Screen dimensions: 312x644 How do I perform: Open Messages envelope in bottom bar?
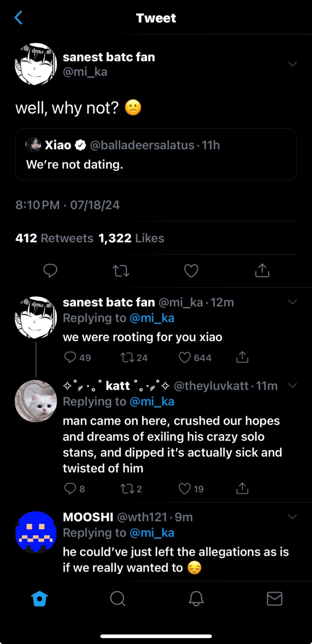(x=274, y=598)
